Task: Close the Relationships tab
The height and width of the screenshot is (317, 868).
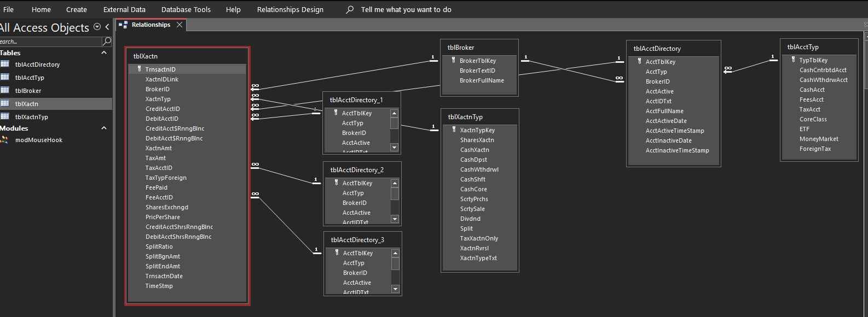Action: (x=180, y=25)
